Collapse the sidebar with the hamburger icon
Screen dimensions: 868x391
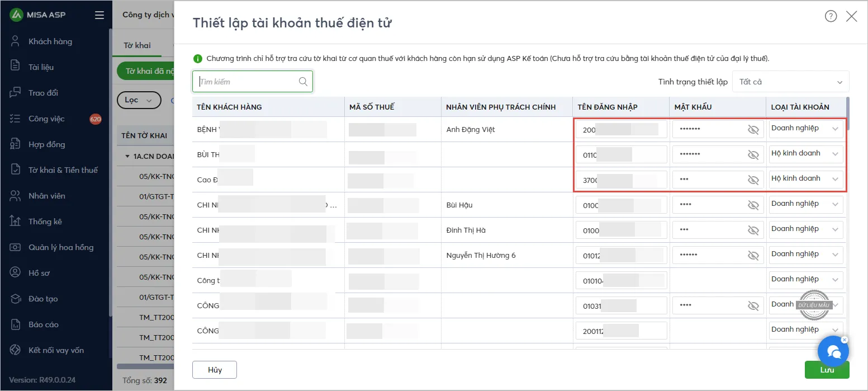99,15
